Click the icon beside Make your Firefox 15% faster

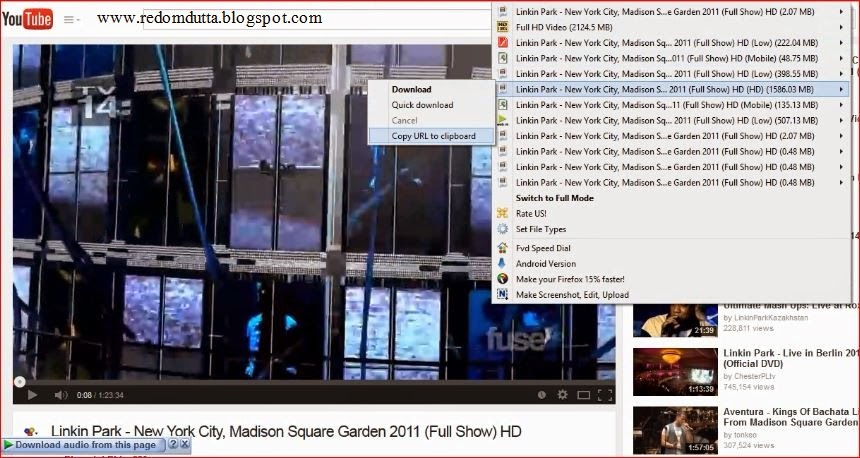click(x=502, y=279)
